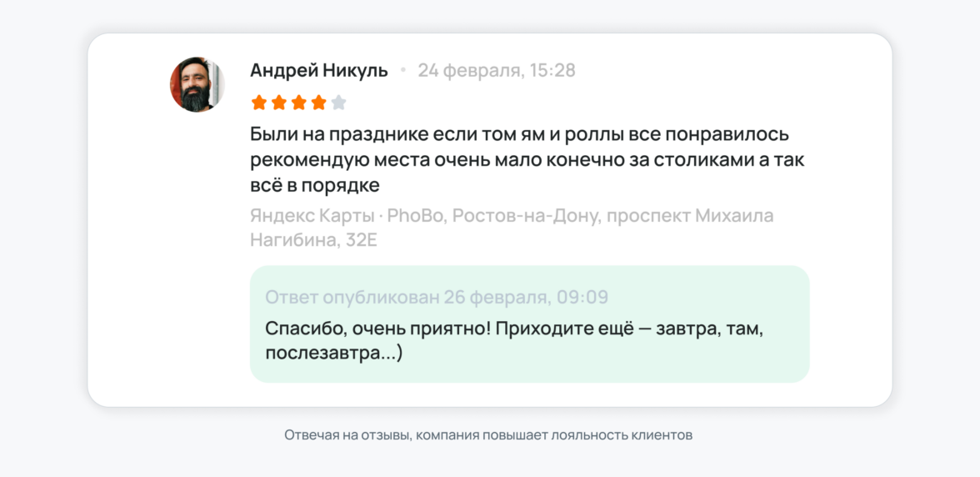Click the послезавтра...) line in the reply
The height and width of the screenshot is (477, 980).
(x=334, y=354)
